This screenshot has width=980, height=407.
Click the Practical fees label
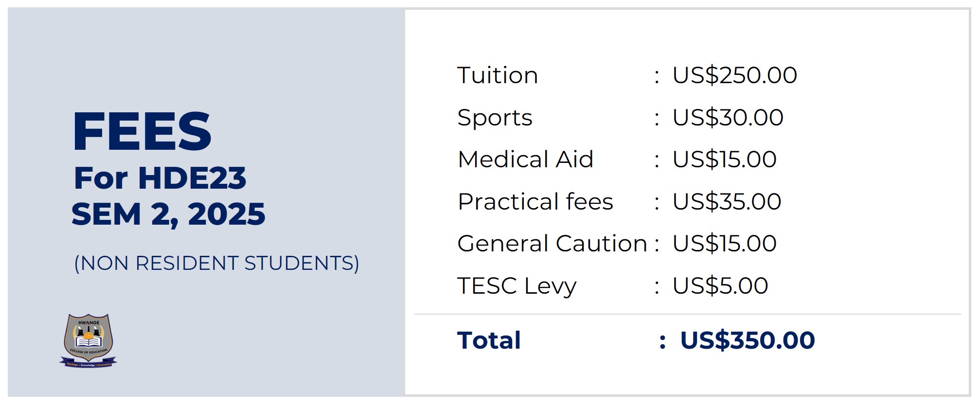pos(535,202)
